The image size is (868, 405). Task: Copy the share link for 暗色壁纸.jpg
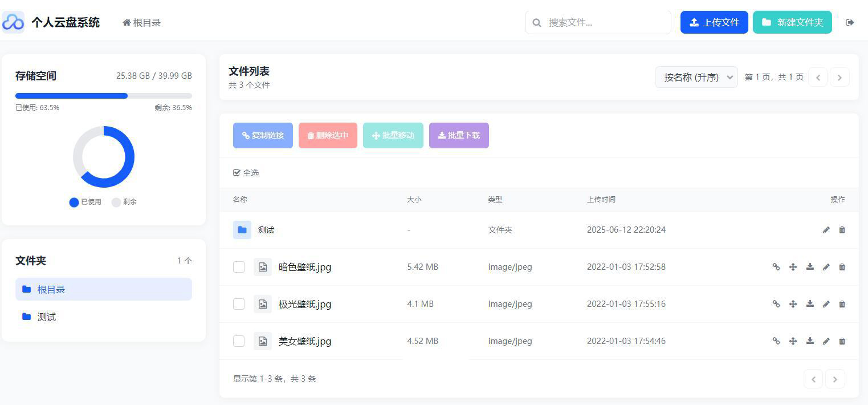pos(776,266)
